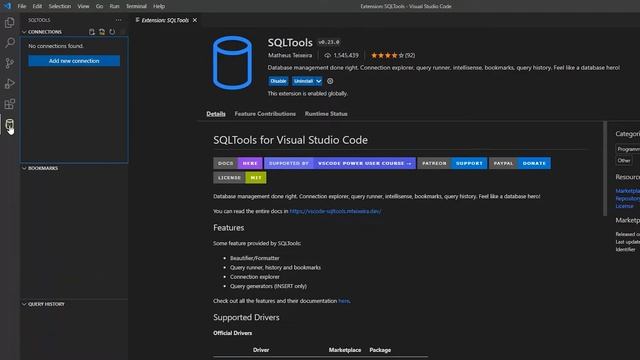Click the extension details vertical scrollbar
Viewport: 640px width, 360px height.
point(605,169)
